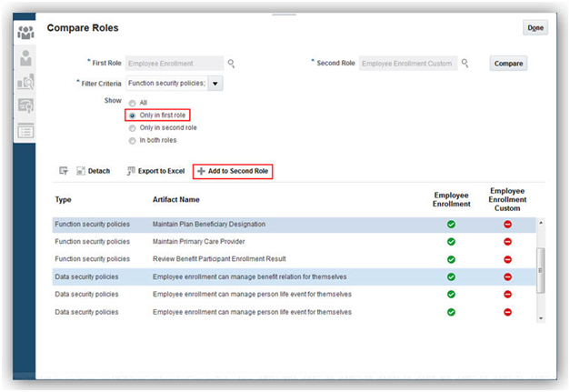This screenshot has height=392, width=570.
Task: Click the Compare button
Action: coord(508,64)
